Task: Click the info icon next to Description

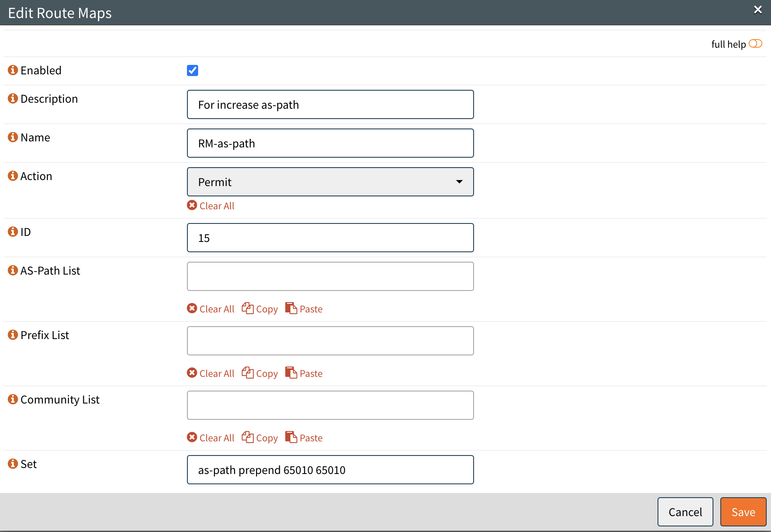Action: pos(13,98)
